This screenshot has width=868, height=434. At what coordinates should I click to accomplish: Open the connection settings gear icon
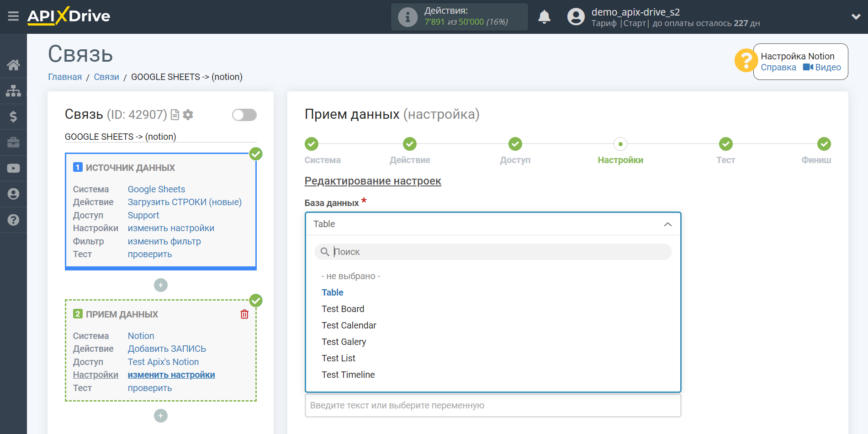[188, 115]
